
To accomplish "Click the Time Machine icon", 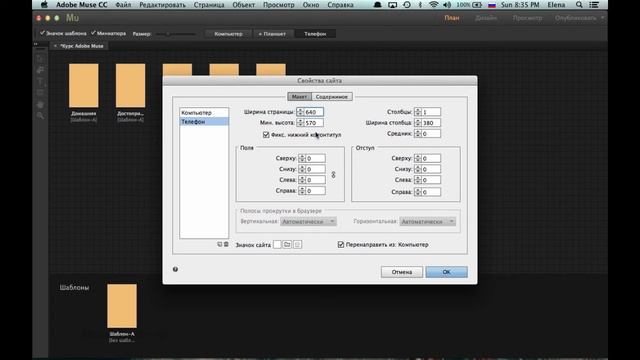I will [407, 5].
